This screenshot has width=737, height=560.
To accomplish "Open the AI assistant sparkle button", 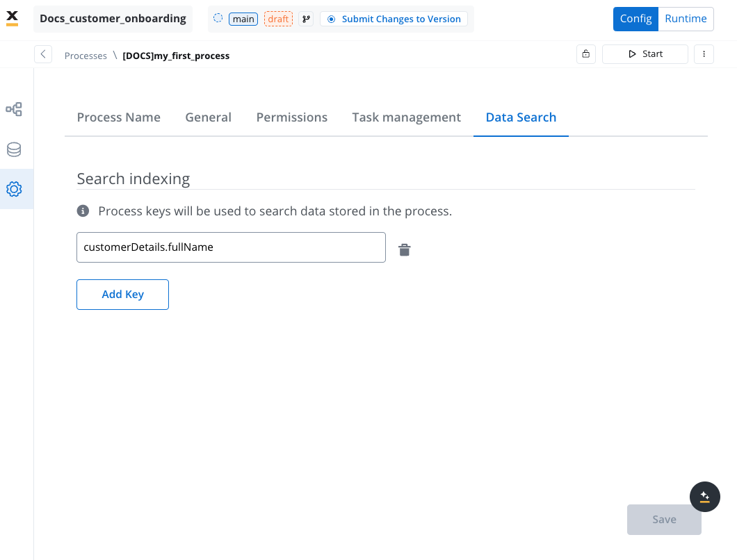I will [x=704, y=497].
